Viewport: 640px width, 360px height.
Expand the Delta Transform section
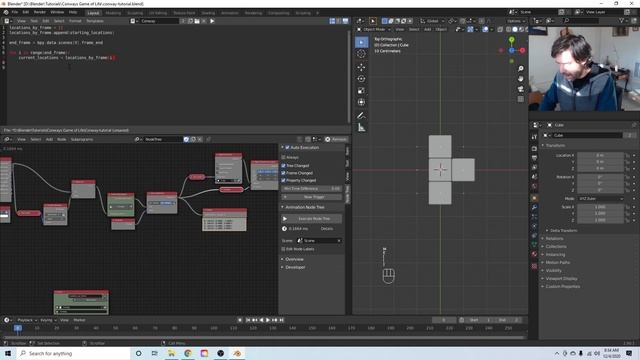563,231
